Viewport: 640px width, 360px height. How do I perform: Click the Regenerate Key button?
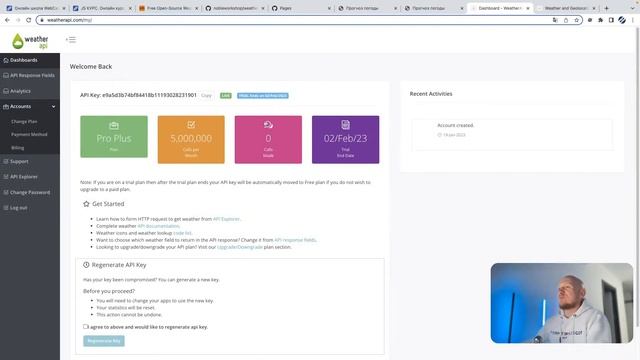tap(104, 341)
